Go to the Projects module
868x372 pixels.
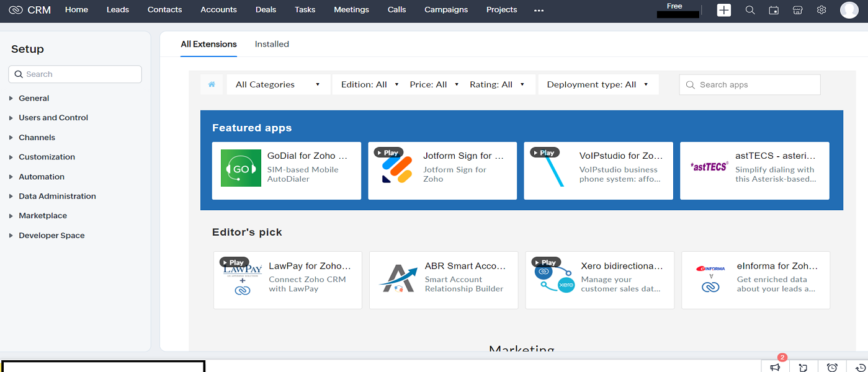501,10
